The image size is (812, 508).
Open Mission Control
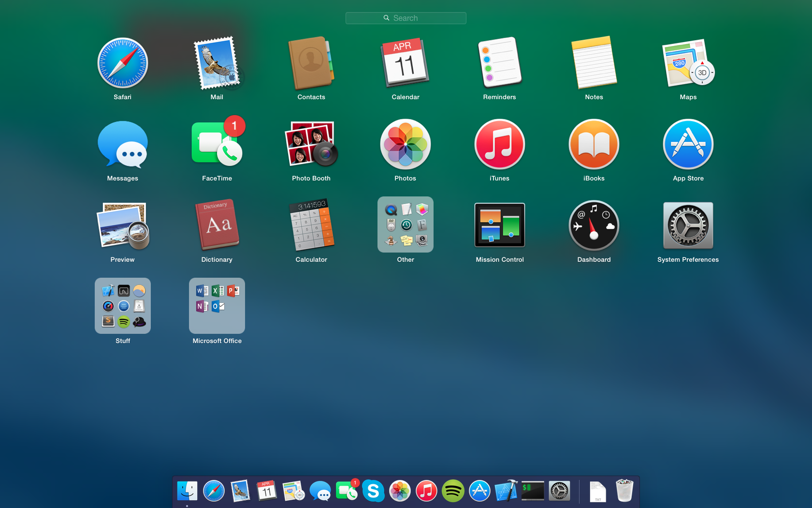[x=500, y=225]
